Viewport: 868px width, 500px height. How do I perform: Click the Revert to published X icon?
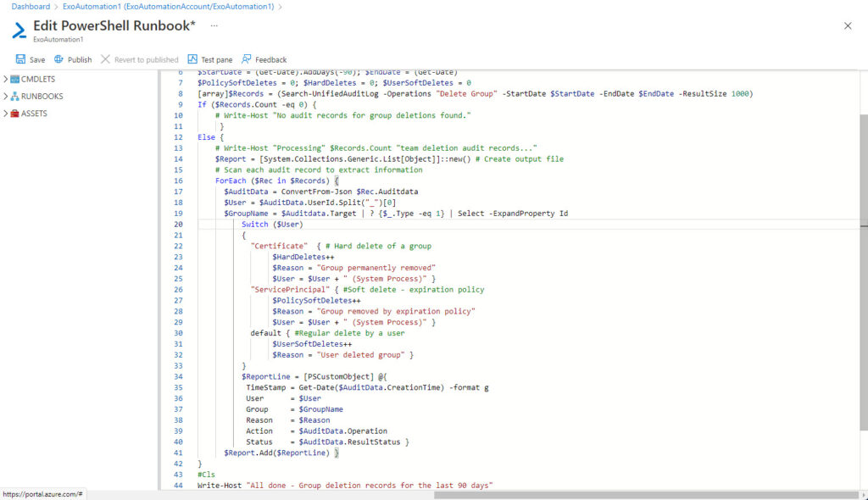(x=105, y=58)
